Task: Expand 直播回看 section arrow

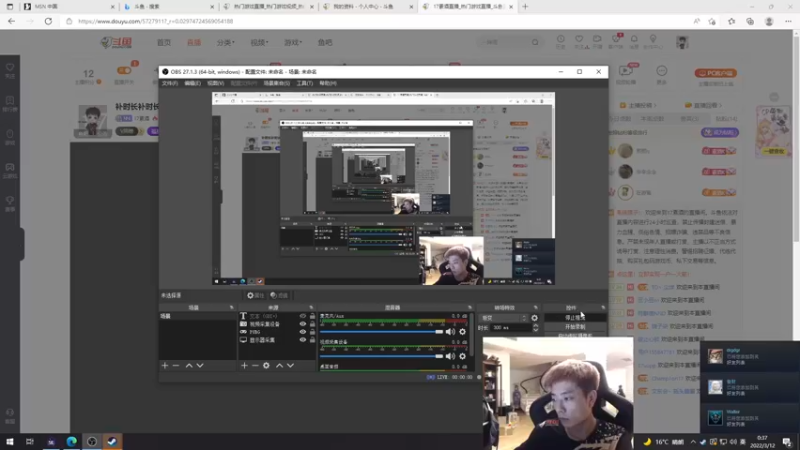Action: click(720, 106)
